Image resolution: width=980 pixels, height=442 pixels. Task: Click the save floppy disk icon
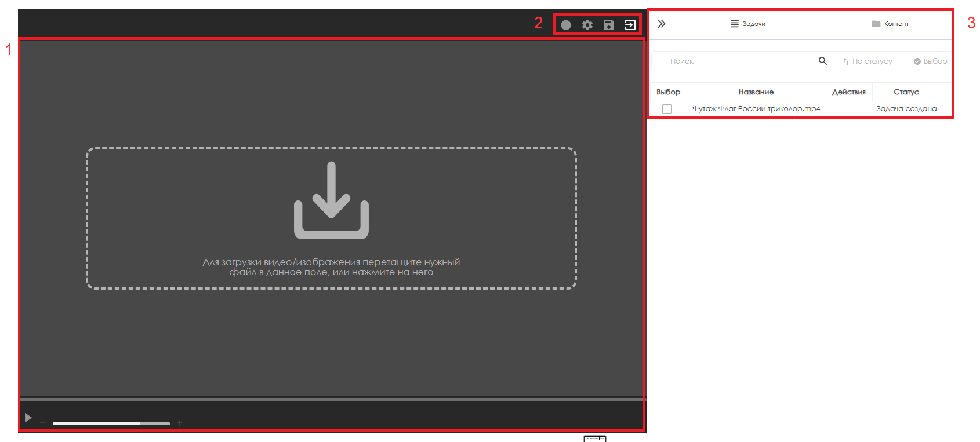pyautogui.click(x=608, y=25)
